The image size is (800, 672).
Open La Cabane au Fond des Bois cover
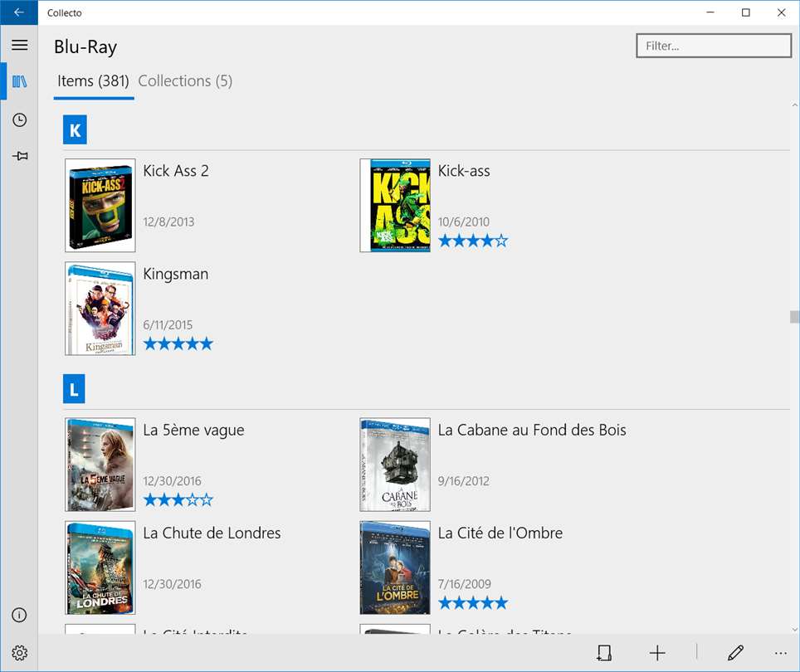click(x=395, y=465)
